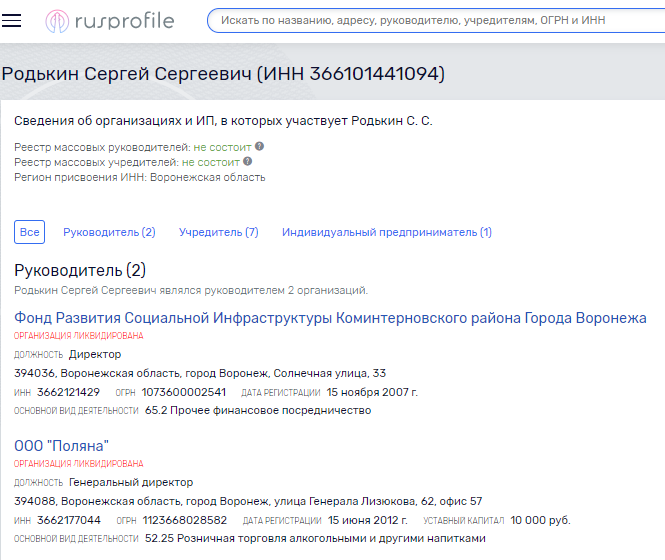Click the help icon next to массовых руководителей
This screenshot has height=560, width=665.
(x=260, y=146)
